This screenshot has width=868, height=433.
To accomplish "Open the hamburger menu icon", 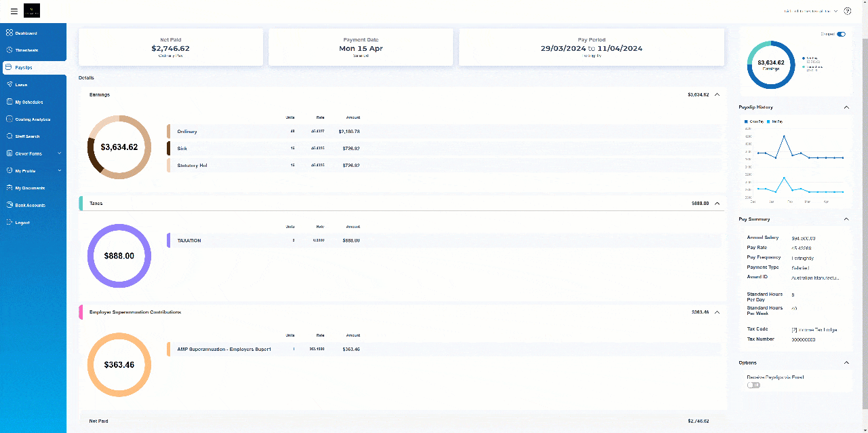I will click(x=14, y=11).
